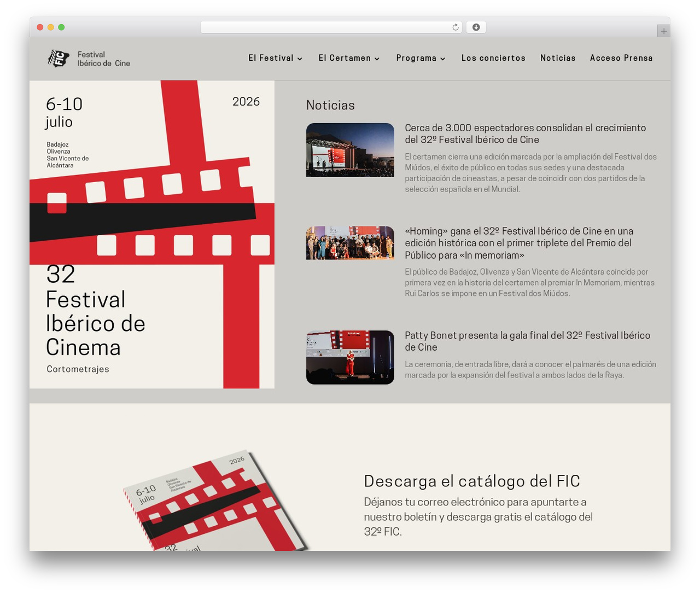Reload the page with the refresh icon
Image resolution: width=700 pixels, height=593 pixels.
(x=456, y=27)
